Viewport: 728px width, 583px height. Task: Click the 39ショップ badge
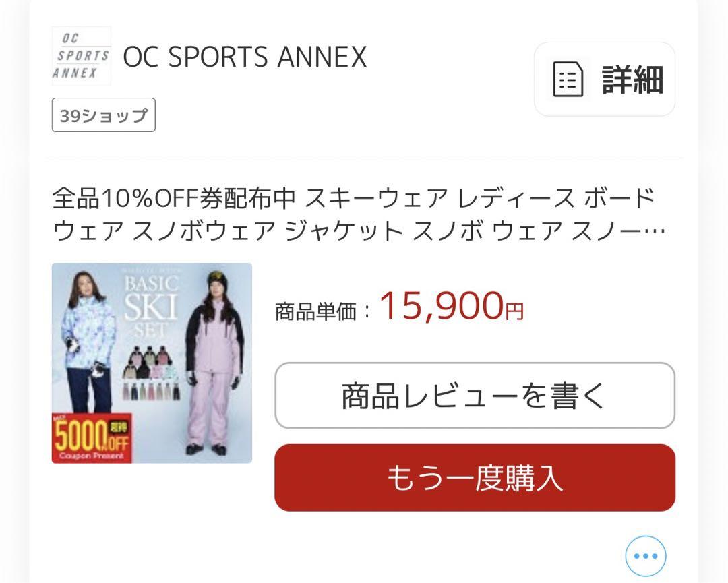click(x=104, y=115)
